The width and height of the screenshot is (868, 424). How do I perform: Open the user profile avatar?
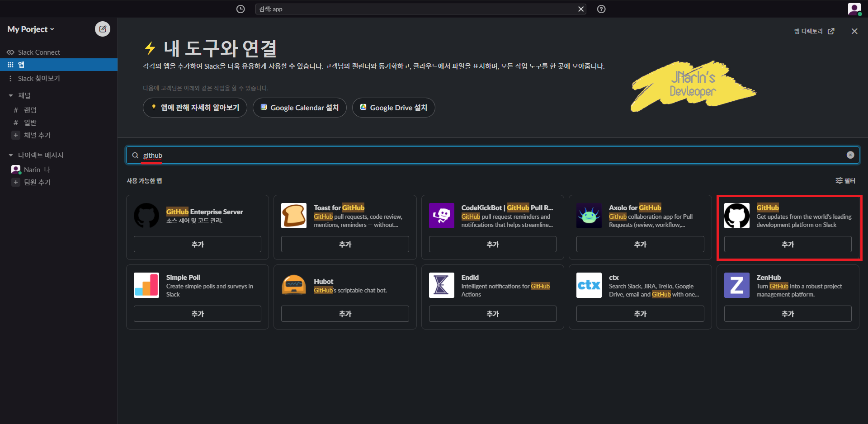854,9
